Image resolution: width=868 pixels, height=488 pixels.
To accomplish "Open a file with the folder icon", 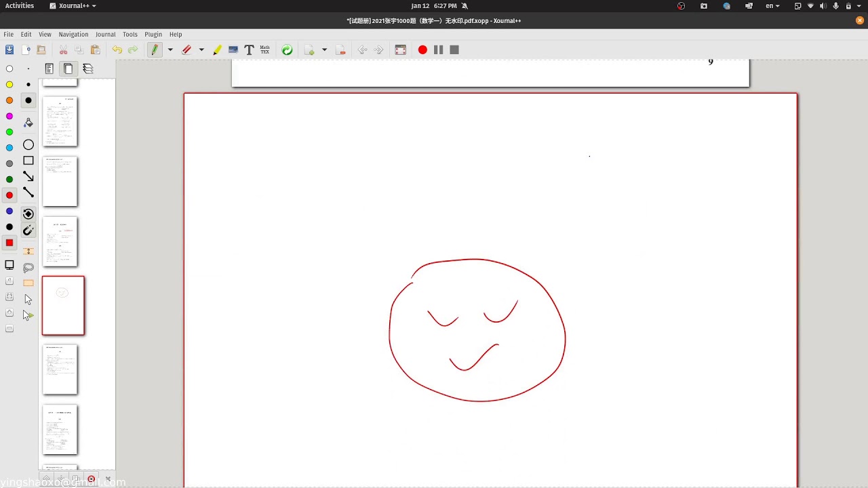I will click(41, 49).
